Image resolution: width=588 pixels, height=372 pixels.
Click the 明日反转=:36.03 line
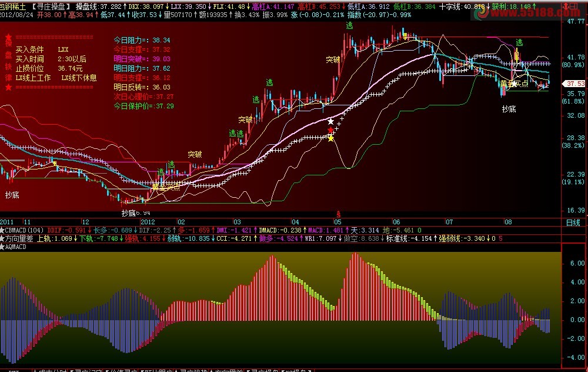(x=142, y=87)
